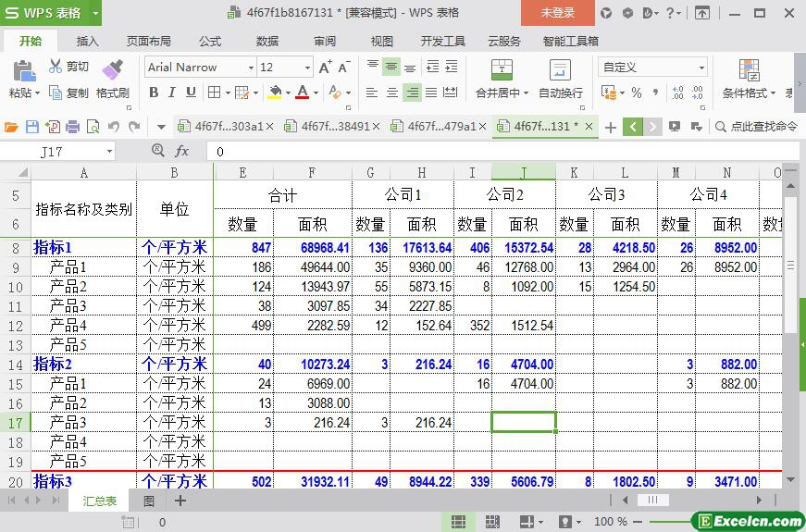This screenshot has width=806, height=532.
Task: Toggle Underline formatting
Action: [x=191, y=93]
